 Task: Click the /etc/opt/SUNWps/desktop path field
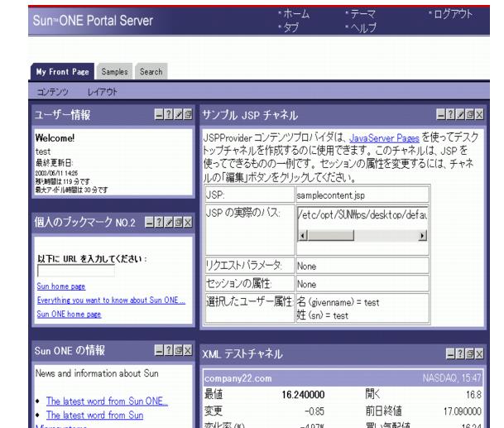[362, 214]
